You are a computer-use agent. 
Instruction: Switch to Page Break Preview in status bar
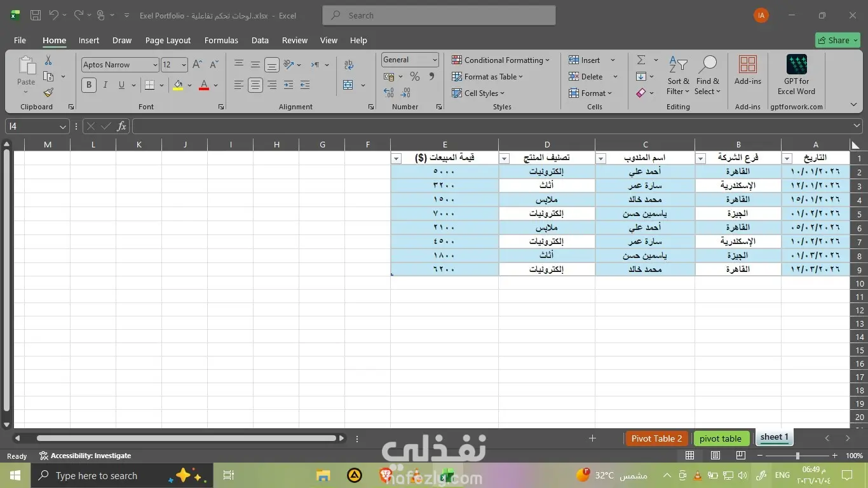[x=740, y=456]
